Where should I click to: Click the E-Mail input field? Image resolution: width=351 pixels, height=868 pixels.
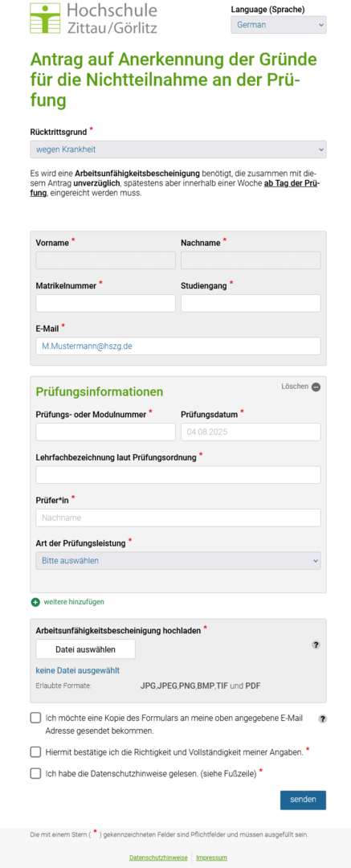coord(178,346)
